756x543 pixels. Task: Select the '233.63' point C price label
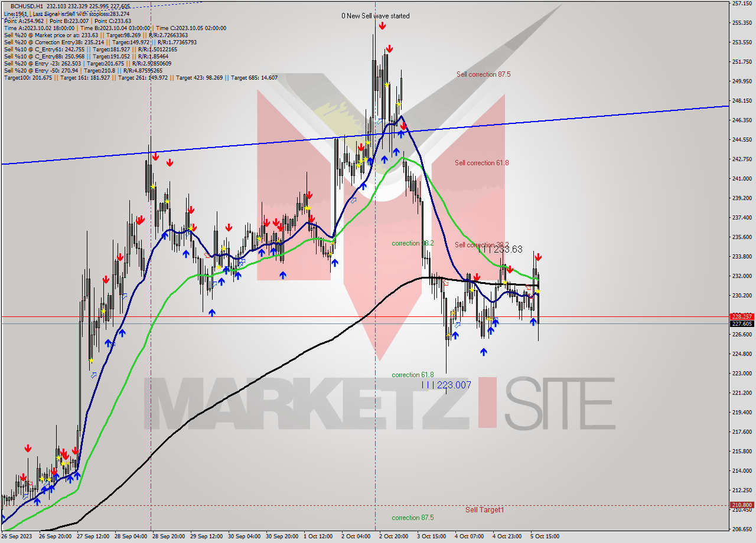pos(500,250)
